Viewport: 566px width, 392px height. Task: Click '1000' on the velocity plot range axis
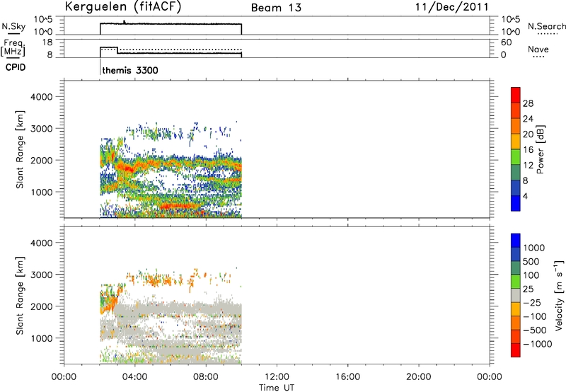coord(42,338)
